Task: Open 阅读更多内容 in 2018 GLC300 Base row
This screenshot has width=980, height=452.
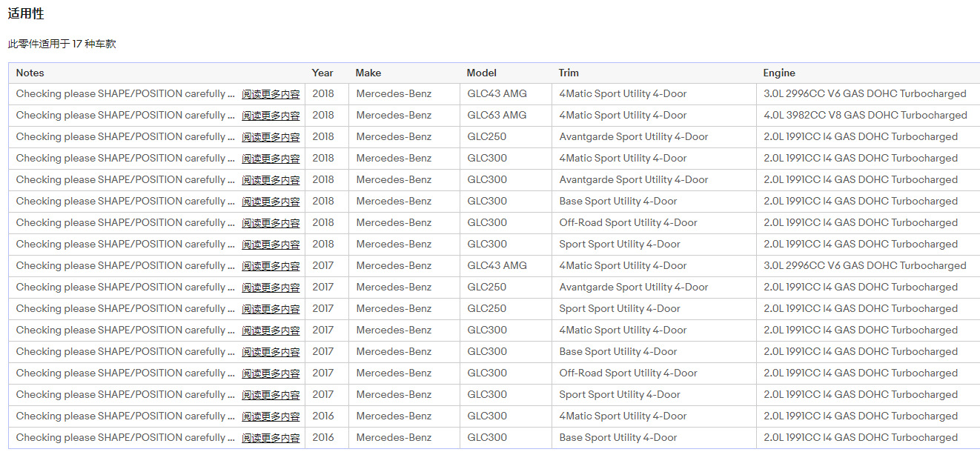Action: 271,202
